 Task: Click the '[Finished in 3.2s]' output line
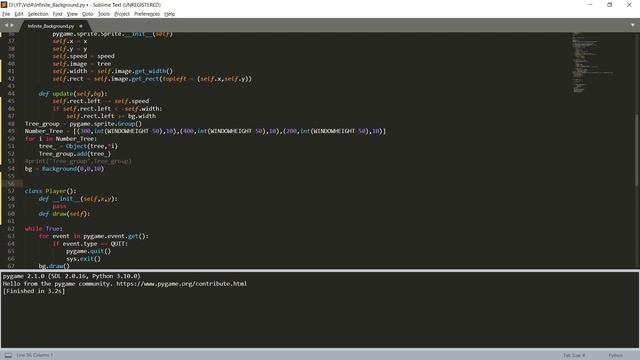(34, 291)
